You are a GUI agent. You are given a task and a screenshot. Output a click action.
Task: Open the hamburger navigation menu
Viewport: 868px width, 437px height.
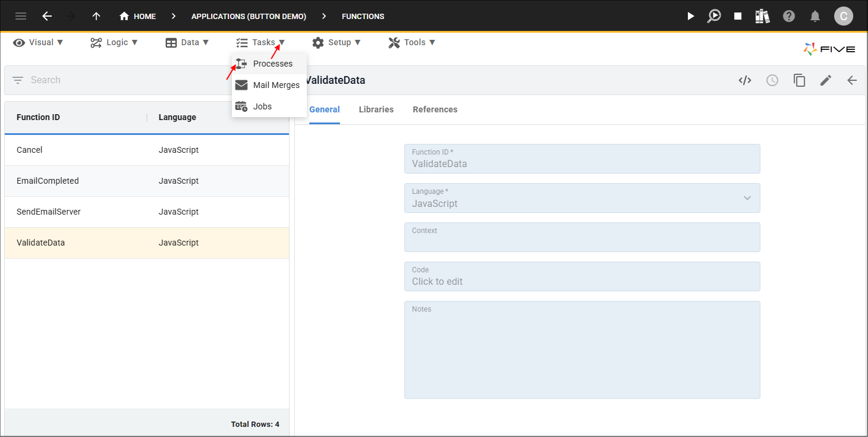click(x=21, y=16)
